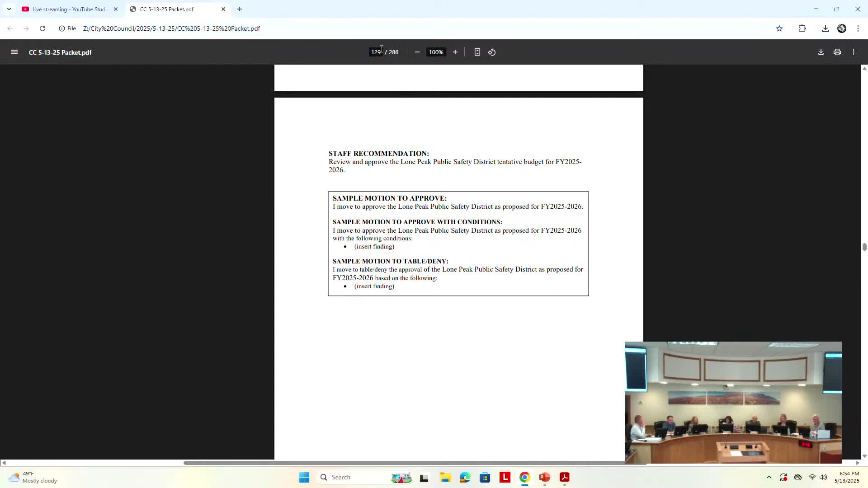The height and width of the screenshot is (488, 868).
Task: Switch to the Live streaming YouTube Studio tab
Action: 69,9
